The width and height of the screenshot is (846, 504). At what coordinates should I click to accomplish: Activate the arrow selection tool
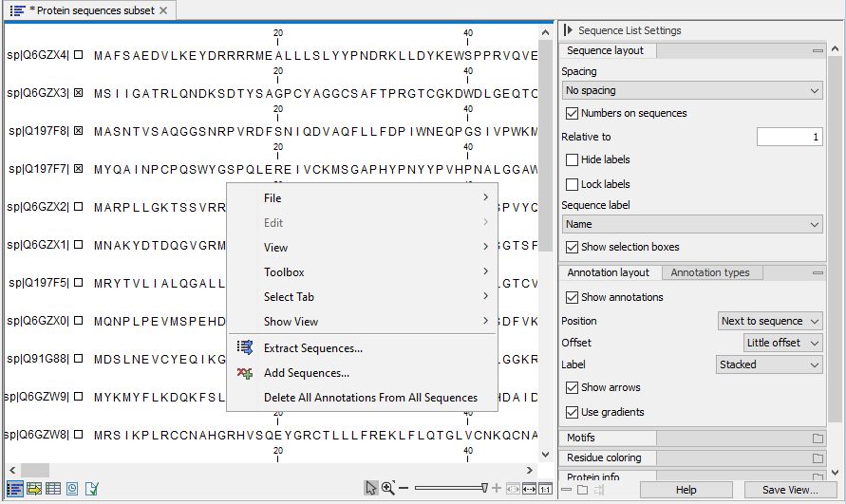371,488
